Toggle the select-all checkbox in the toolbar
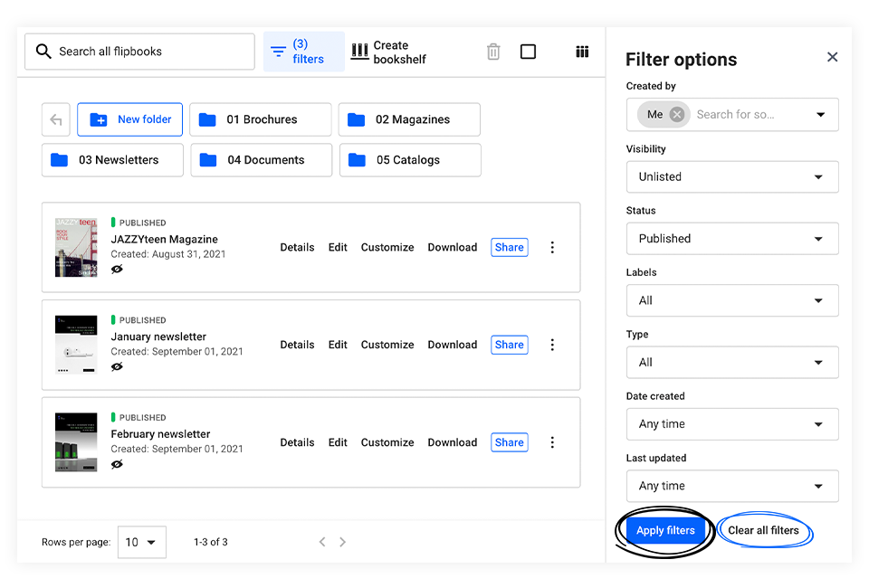This screenshot has height=588, width=869. (528, 52)
